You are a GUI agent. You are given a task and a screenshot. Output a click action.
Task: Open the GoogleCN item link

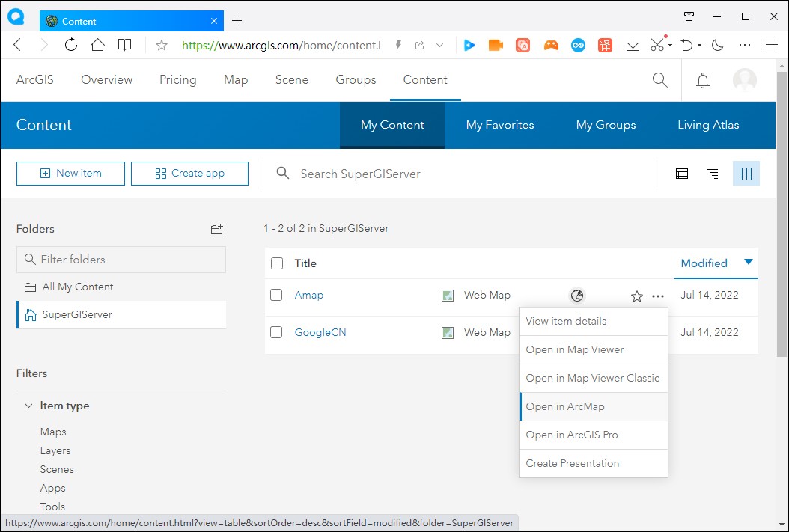[x=320, y=332]
